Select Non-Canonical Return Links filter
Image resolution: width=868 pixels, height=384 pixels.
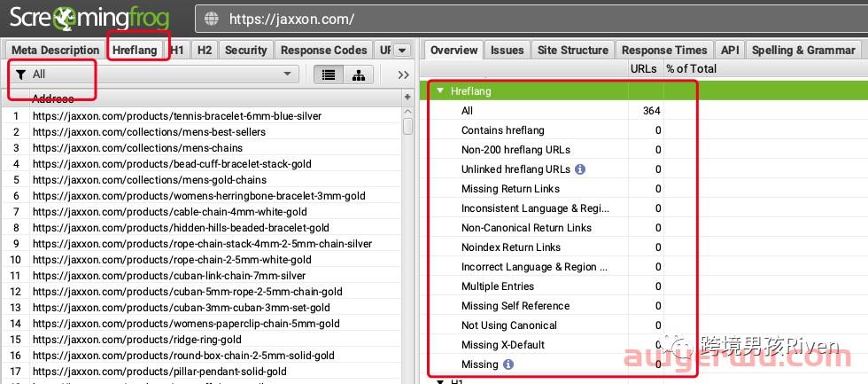pyautogui.click(x=526, y=228)
